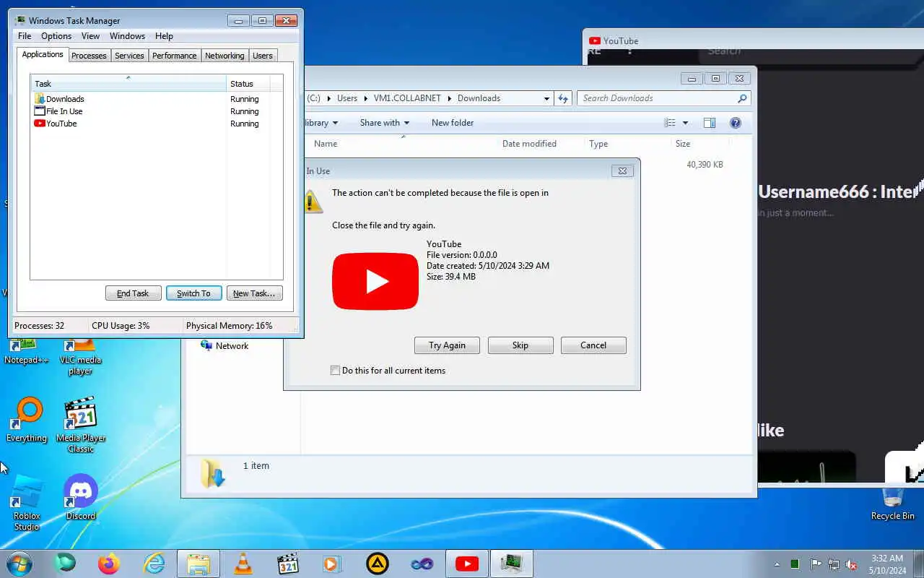Image resolution: width=924 pixels, height=578 pixels.
Task: Switch to the Processes tab
Action: point(89,56)
